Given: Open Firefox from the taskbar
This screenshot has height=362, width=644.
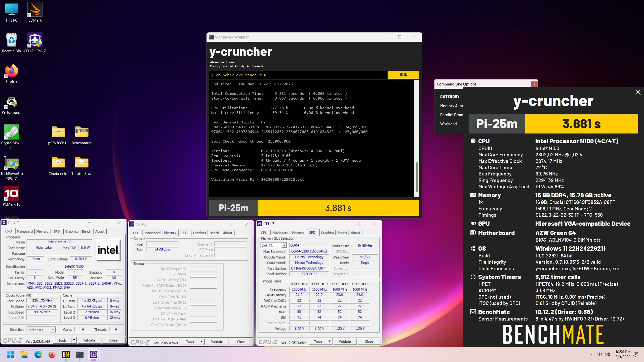Looking at the screenshot, I should pyautogui.click(x=52, y=354).
